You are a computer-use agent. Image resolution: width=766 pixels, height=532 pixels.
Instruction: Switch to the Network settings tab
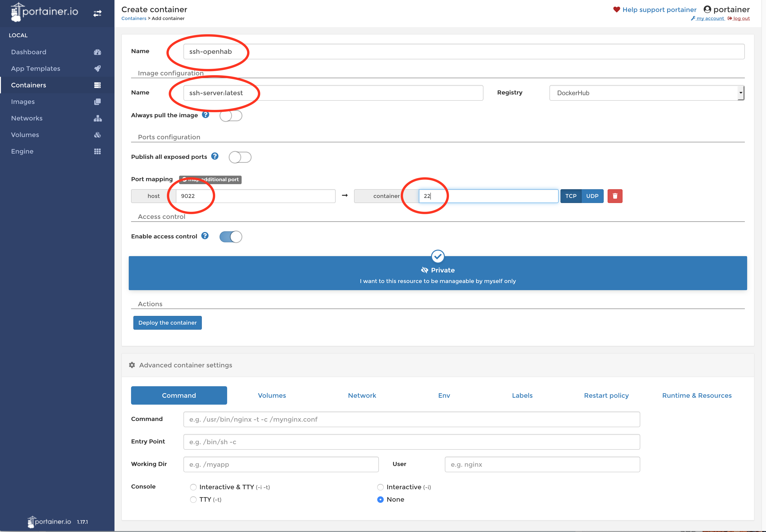coord(362,395)
